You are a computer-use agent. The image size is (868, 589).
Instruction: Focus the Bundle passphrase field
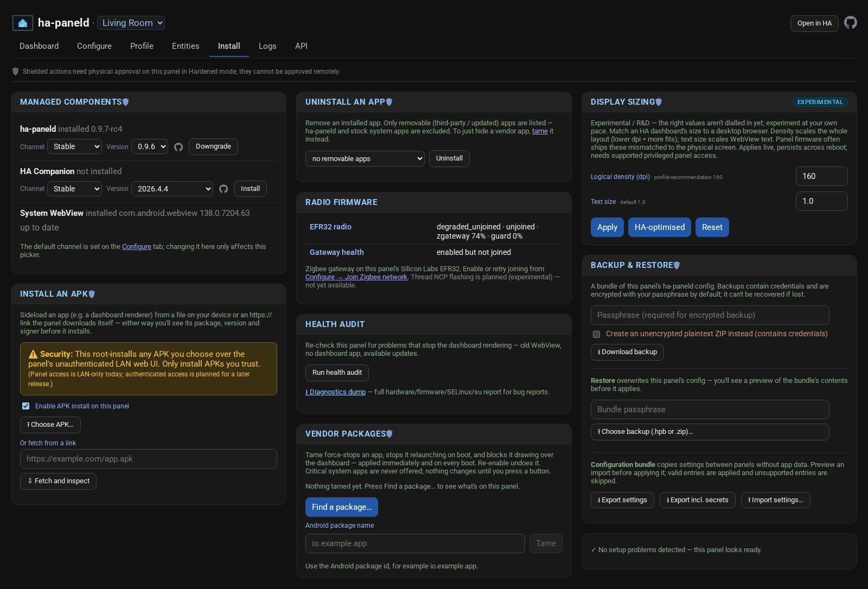click(710, 409)
